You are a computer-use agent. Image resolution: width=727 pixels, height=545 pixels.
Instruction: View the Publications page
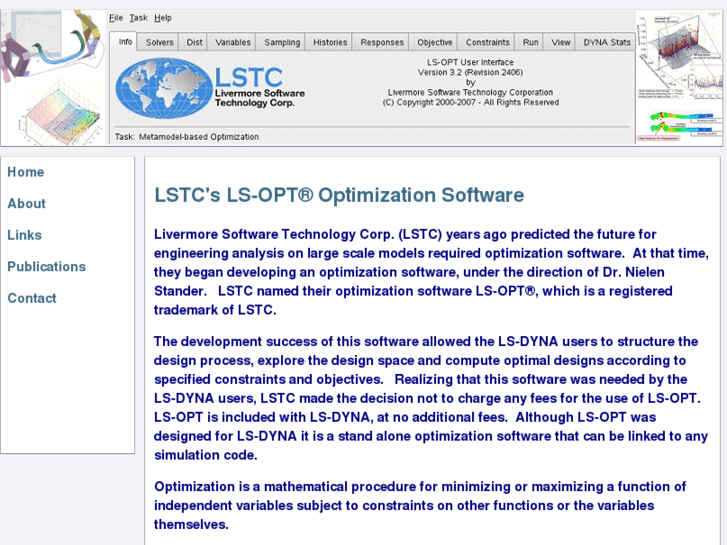click(x=46, y=267)
